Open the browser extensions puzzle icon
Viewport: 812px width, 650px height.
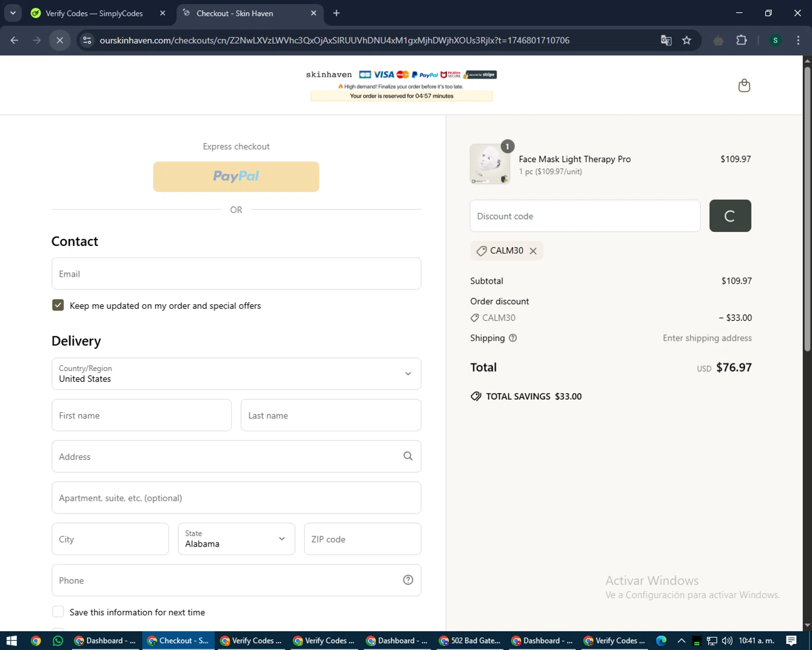[742, 40]
